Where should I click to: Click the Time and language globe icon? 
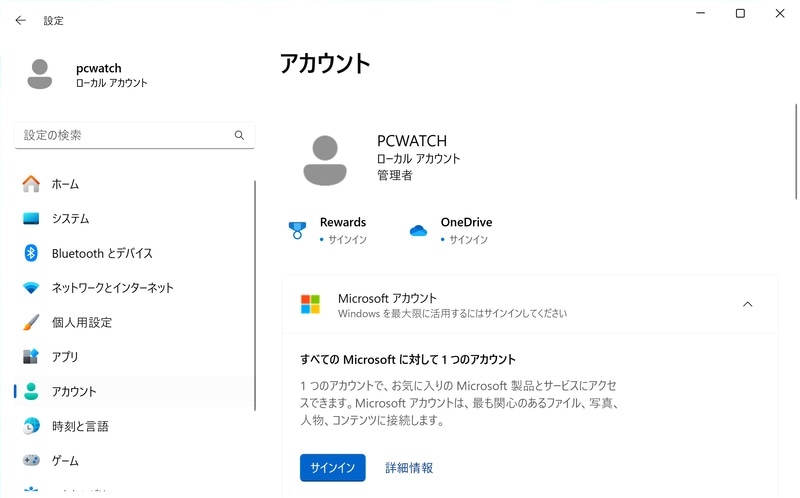pos(31,426)
